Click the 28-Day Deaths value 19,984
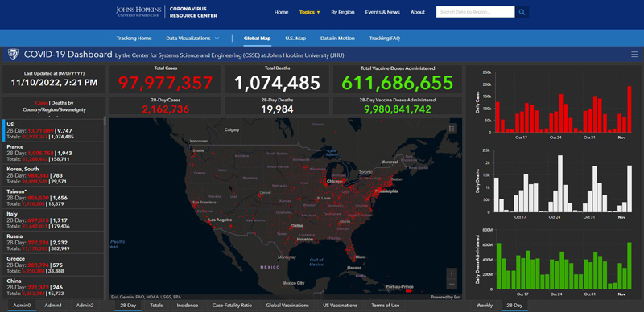Screen dimensions: 644x312 pos(277,109)
